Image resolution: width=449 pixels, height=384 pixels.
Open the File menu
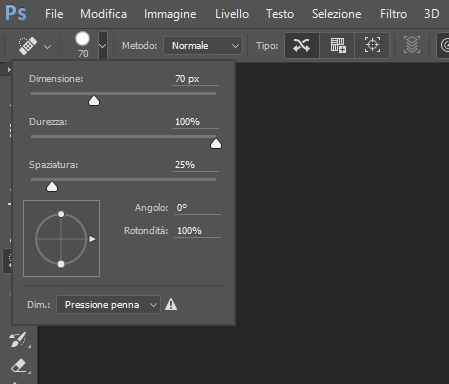(54, 14)
